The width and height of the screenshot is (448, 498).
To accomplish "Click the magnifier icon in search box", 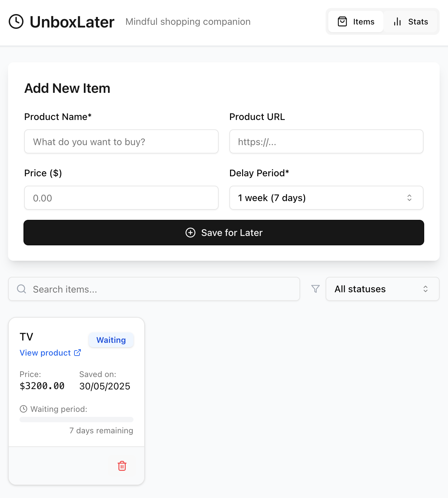I will tap(21, 289).
